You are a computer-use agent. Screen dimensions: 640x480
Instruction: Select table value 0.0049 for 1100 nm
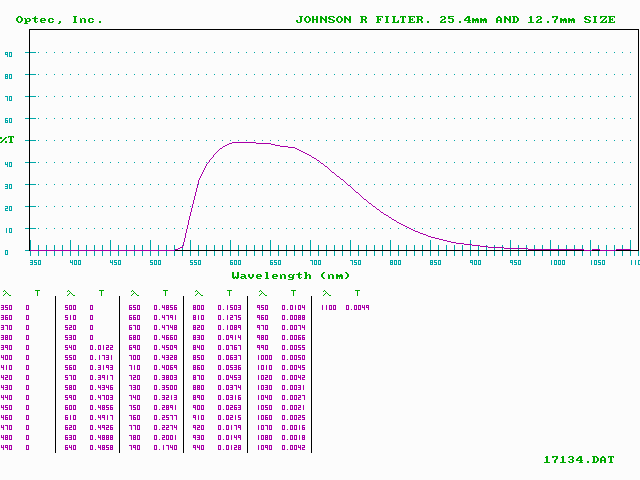pyautogui.click(x=357, y=307)
